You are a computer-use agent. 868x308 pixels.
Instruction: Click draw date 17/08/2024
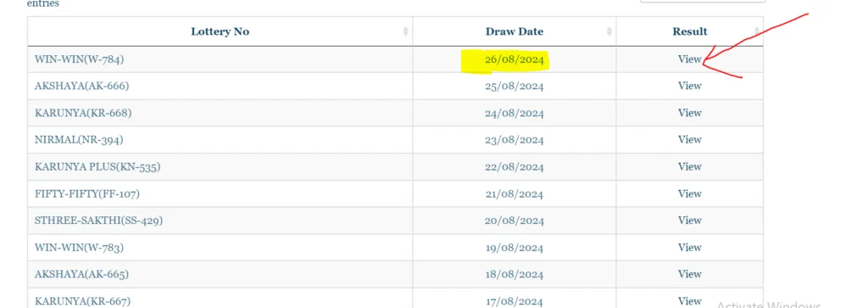coord(515,301)
